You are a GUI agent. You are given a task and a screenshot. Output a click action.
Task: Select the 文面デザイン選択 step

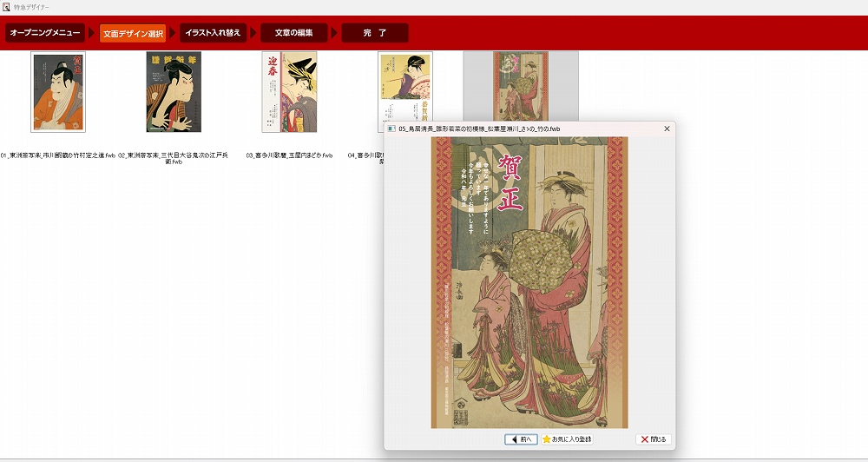[x=132, y=34]
